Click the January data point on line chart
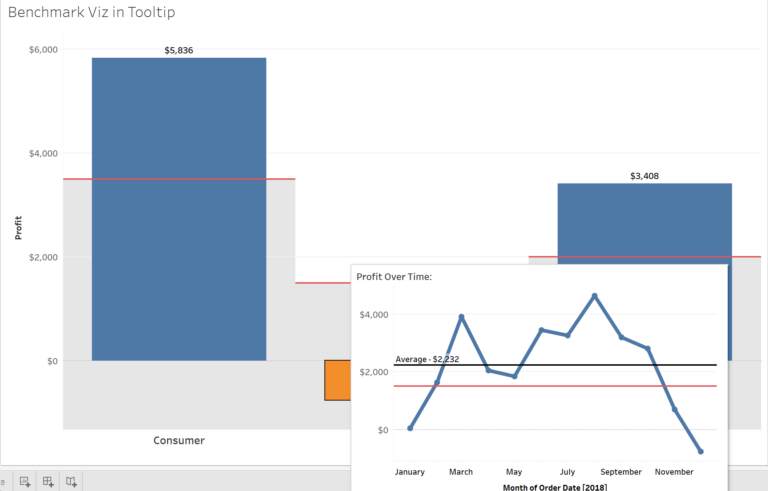 410,428
